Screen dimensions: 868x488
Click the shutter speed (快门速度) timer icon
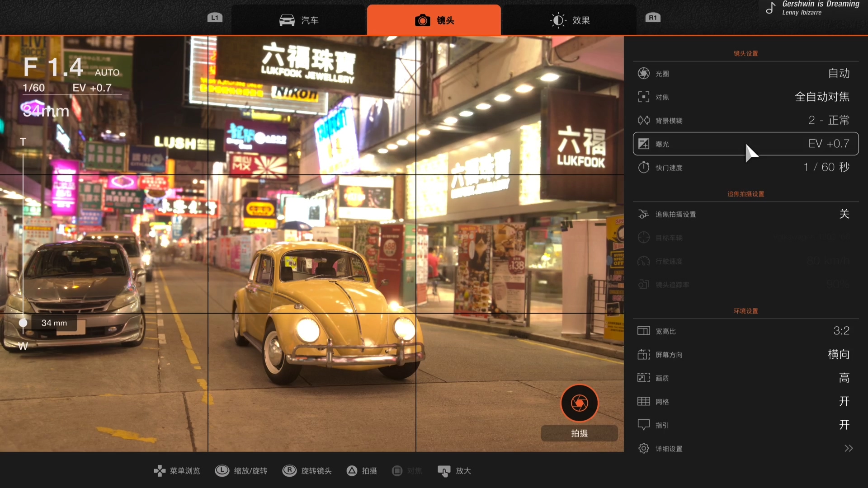coord(644,167)
